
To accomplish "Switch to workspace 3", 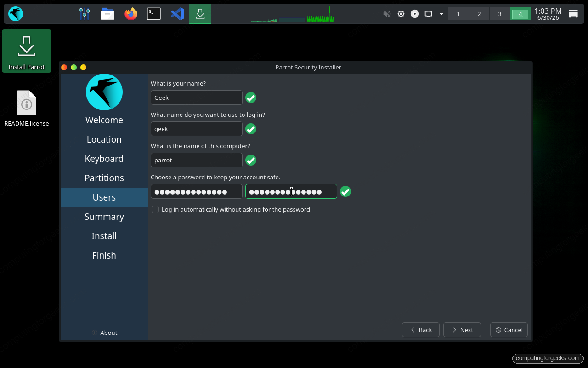I will (x=500, y=14).
